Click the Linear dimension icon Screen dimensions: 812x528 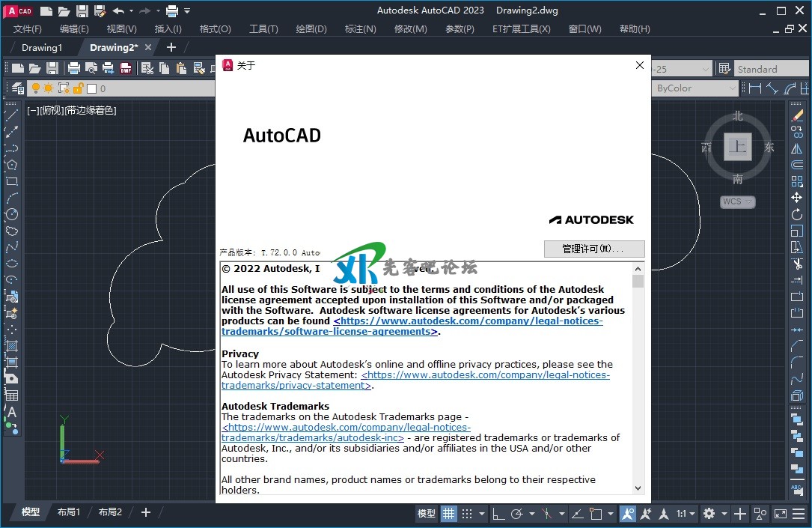pos(755,88)
